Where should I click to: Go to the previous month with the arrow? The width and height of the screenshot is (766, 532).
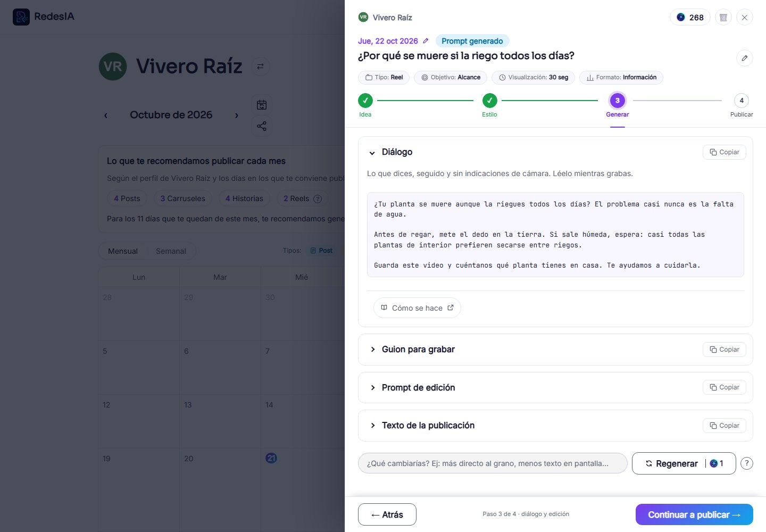(106, 115)
